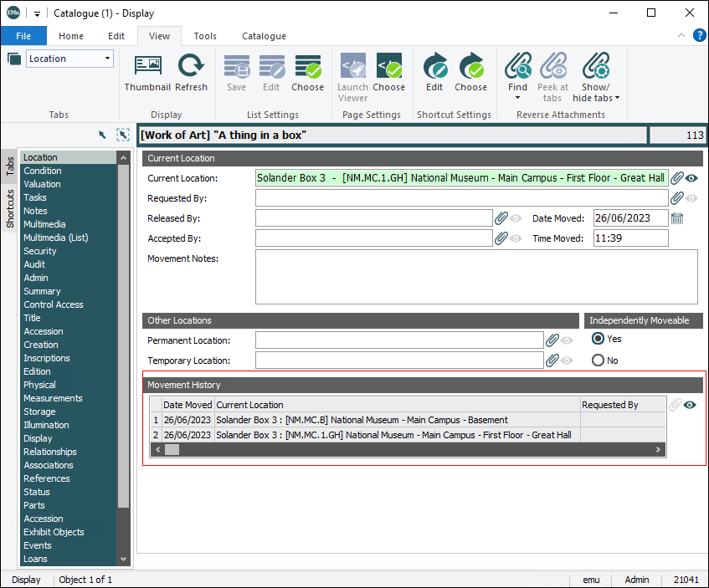The width and height of the screenshot is (709, 588).
Task: Open the Location tabs dropdown
Action: coord(108,59)
